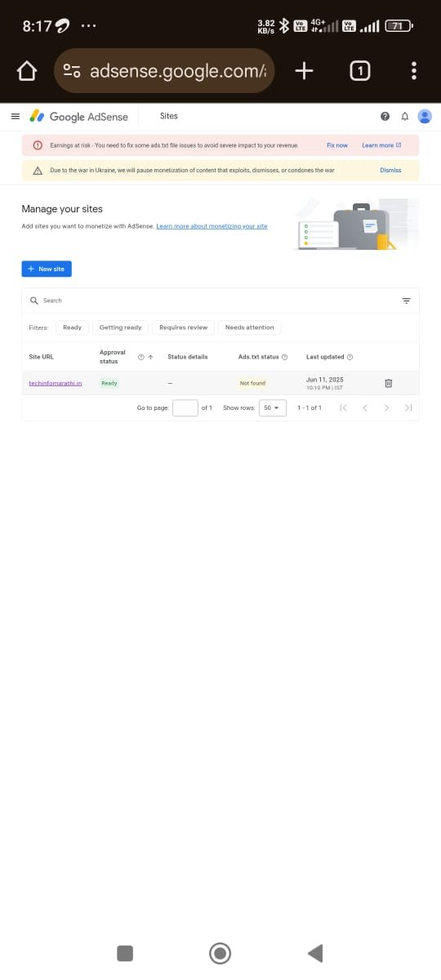Open the account profile avatar
Image resolution: width=441 pixels, height=980 pixels.
(425, 116)
